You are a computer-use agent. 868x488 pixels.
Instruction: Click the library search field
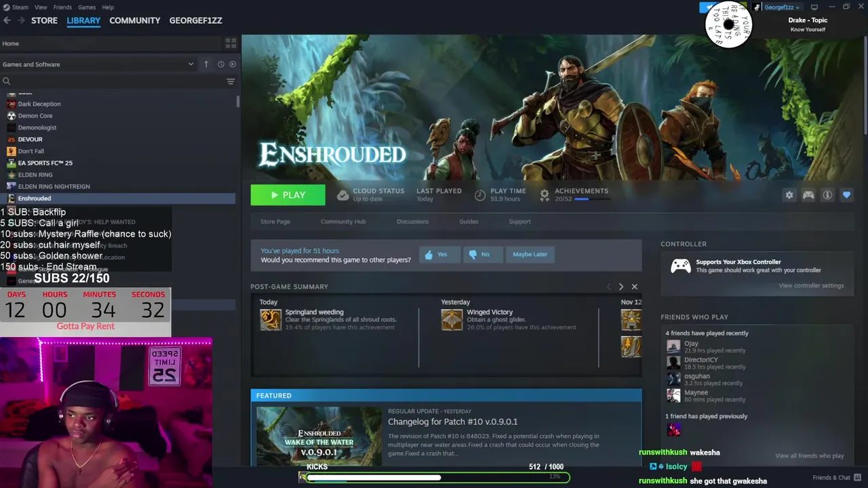coord(112,81)
